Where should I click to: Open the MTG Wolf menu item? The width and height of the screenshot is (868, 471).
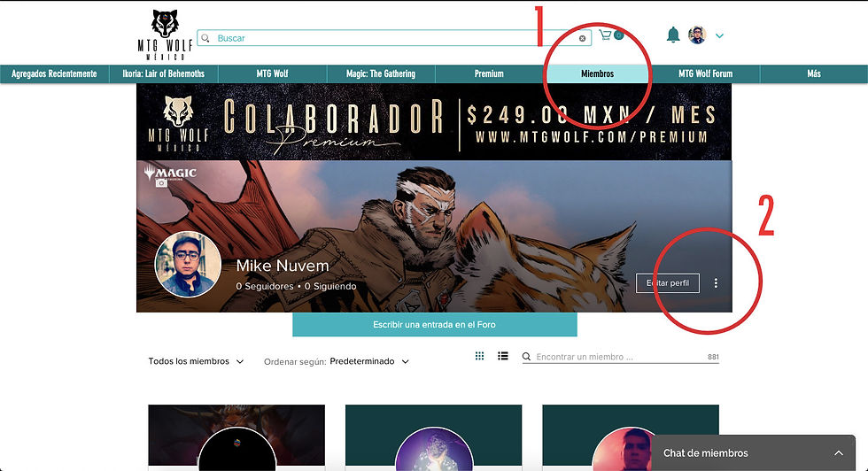273,73
